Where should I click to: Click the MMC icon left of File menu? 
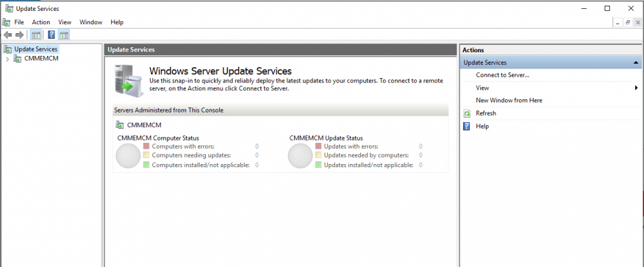point(6,22)
